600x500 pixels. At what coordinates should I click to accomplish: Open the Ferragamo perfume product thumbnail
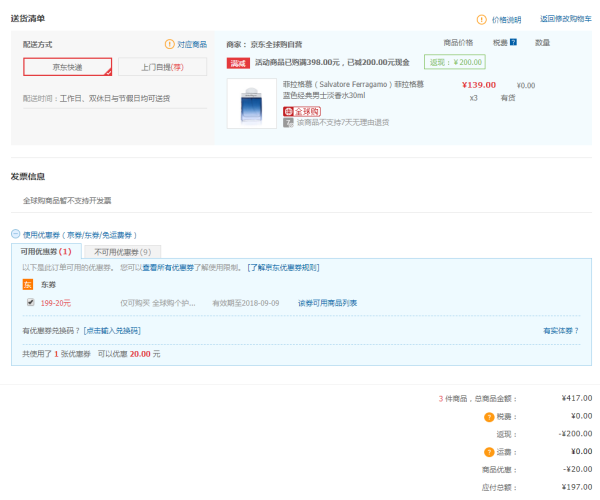pyautogui.click(x=251, y=103)
